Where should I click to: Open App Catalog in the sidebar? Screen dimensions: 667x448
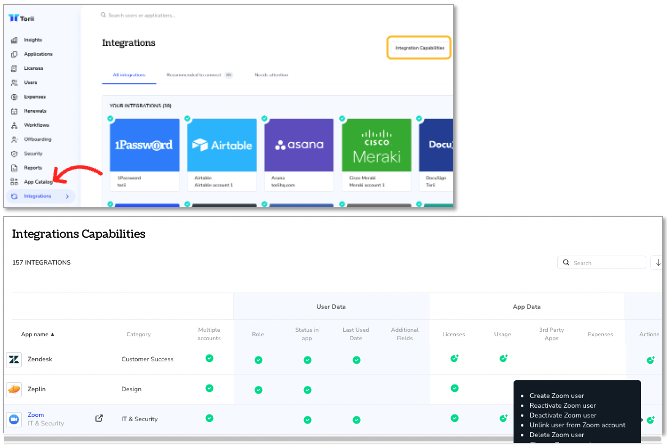(x=38, y=182)
